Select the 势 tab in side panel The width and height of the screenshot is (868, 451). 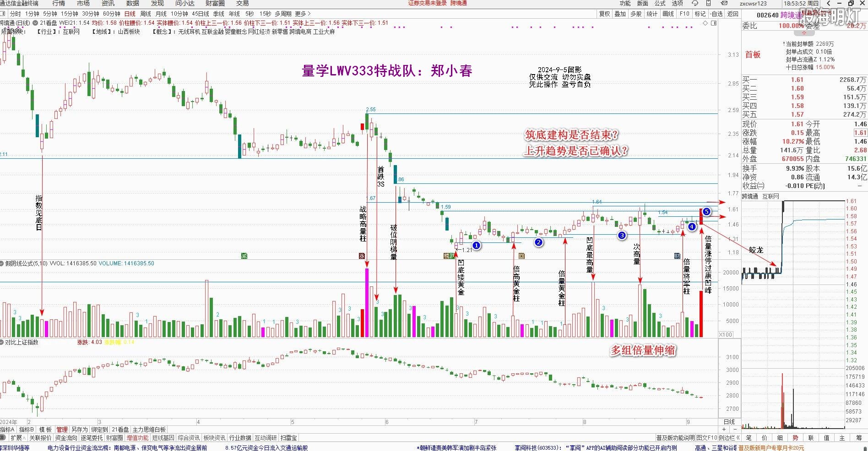[795, 438]
